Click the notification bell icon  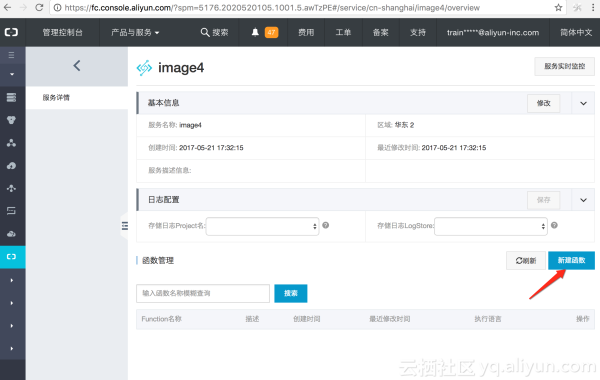pyautogui.click(x=255, y=33)
